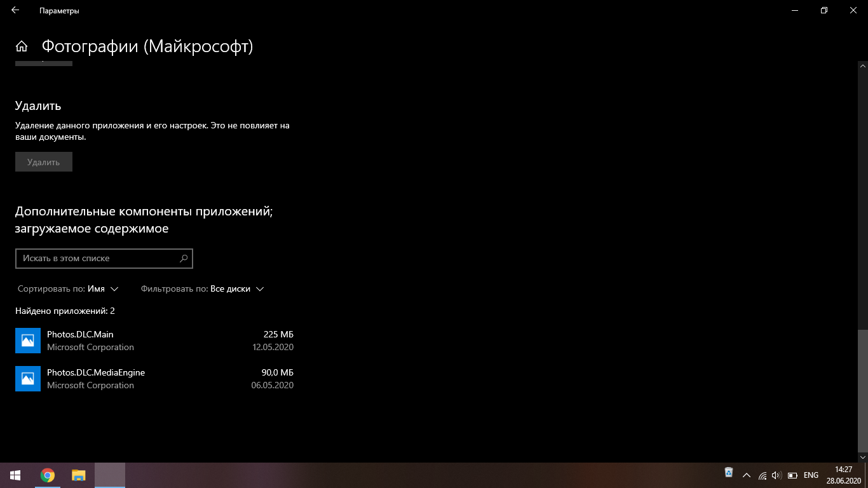Select the Photos.DLC.Main list entry
The width and height of the screenshot is (868, 488).
[x=154, y=341]
